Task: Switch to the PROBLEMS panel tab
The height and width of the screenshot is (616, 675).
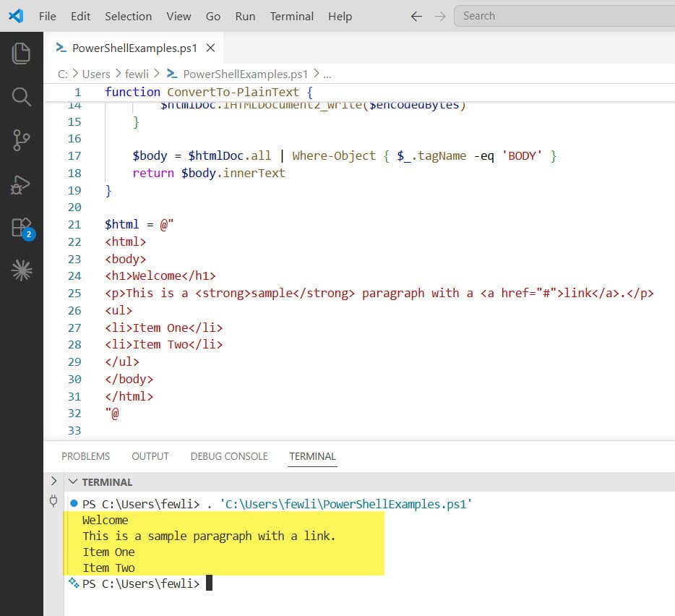Action: (86, 456)
